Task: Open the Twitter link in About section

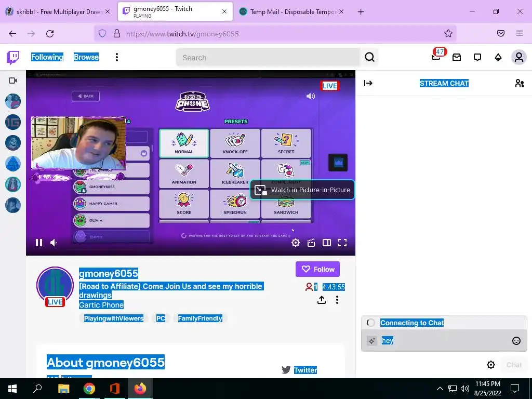Action: click(x=305, y=370)
